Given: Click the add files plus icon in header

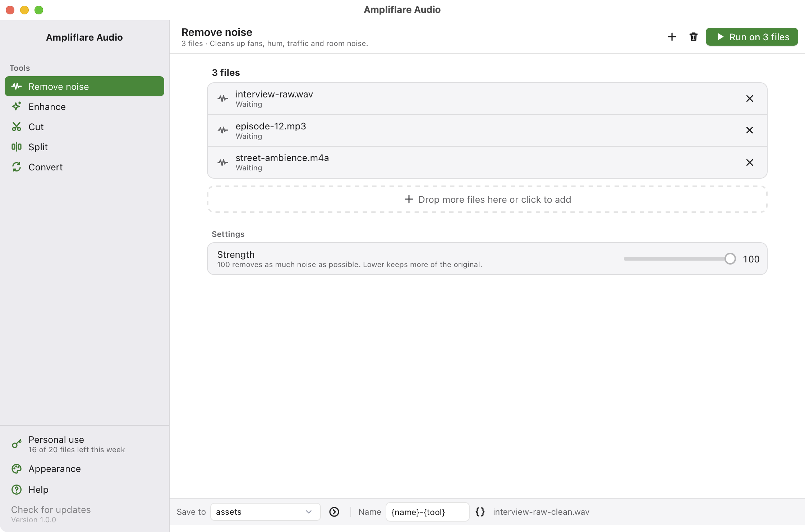Looking at the screenshot, I should (672, 37).
